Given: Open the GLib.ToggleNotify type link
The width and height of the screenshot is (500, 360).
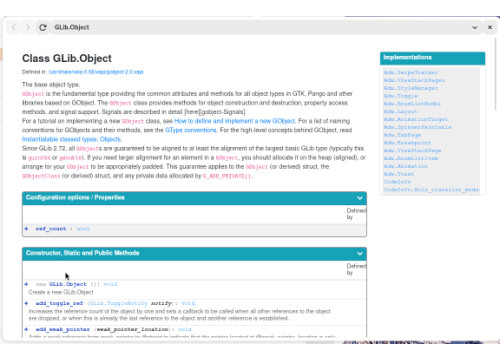Looking at the screenshot, I should [118, 303].
